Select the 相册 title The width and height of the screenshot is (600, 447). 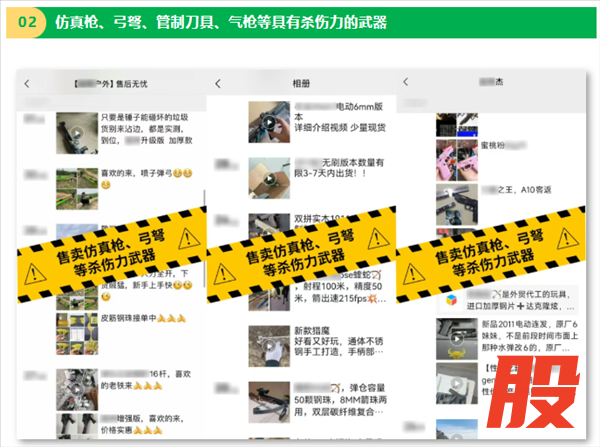pos(301,83)
